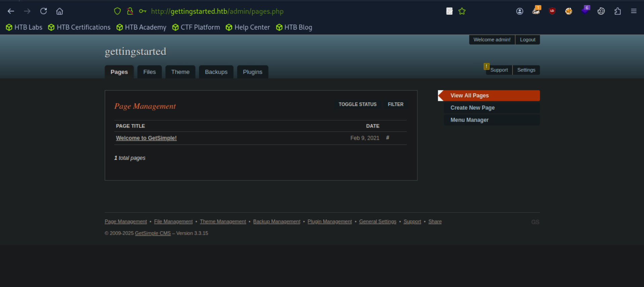Open the CTF Platform bookmark

coord(196,27)
